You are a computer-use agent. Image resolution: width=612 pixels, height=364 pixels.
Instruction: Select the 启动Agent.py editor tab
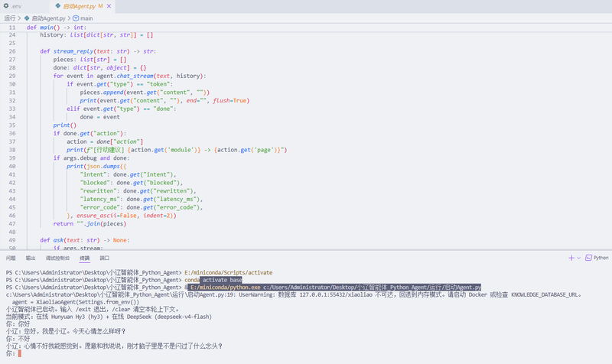[79, 6]
